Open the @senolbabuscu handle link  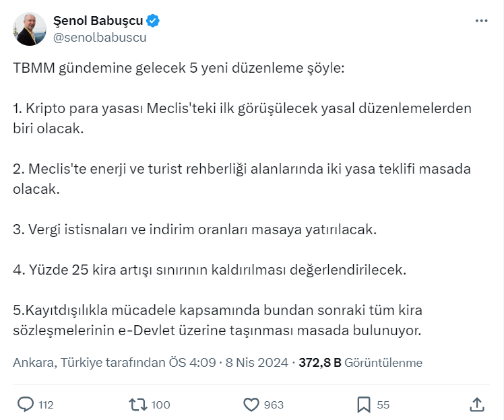tap(98, 38)
